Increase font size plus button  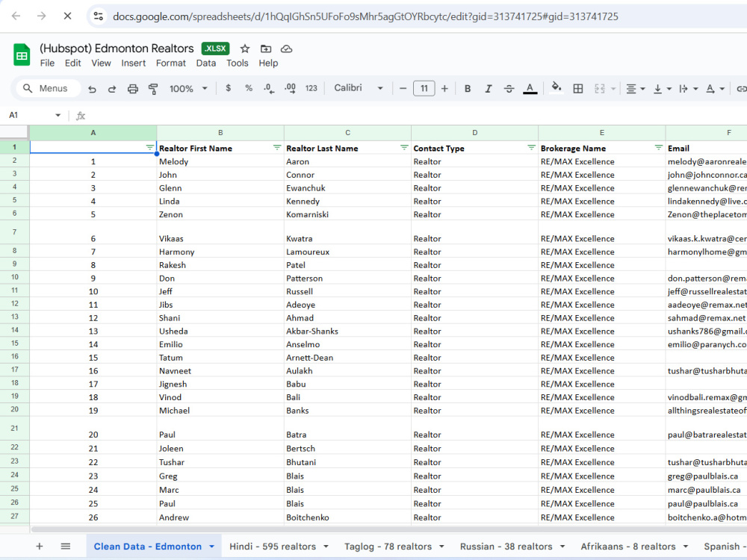(444, 89)
